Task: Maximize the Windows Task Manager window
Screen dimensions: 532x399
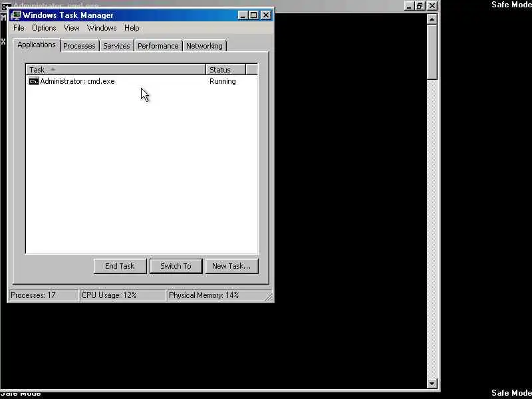Action: pos(254,15)
